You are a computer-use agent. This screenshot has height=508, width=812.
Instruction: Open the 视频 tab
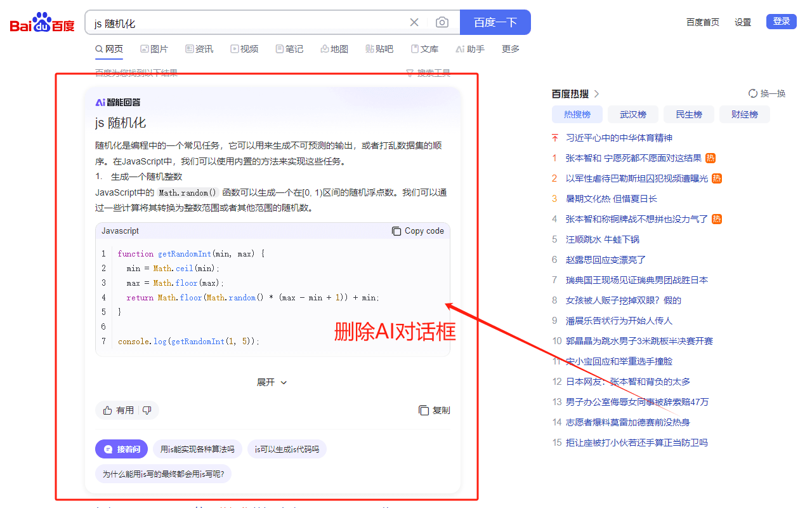[244, 49]
